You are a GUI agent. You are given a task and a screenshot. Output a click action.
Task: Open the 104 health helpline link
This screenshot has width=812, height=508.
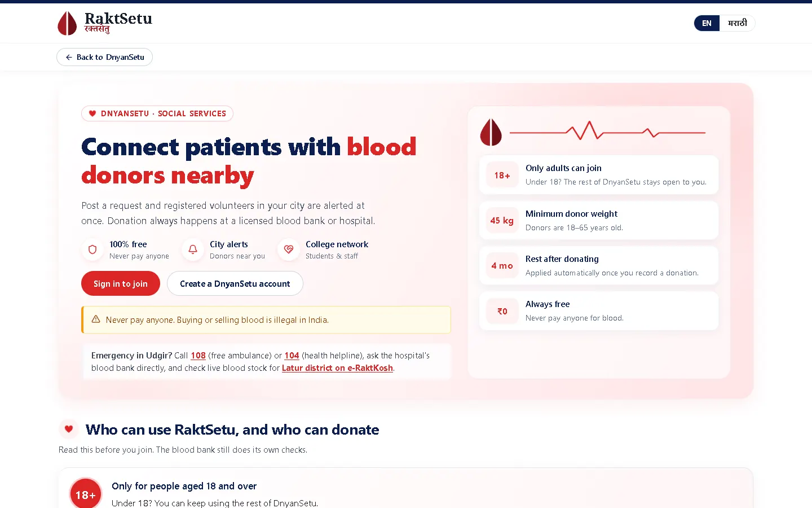292,356
